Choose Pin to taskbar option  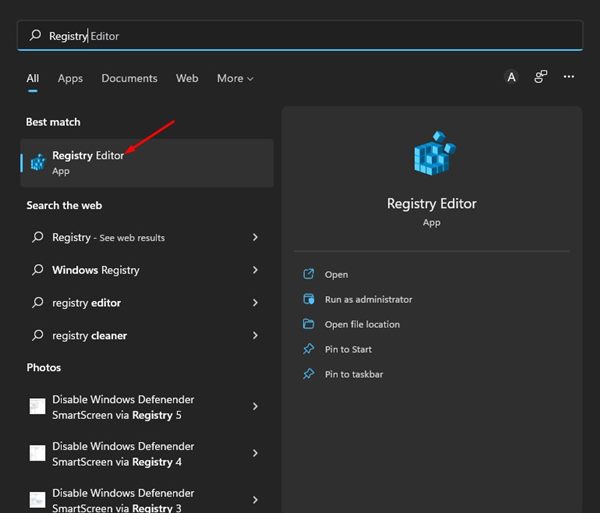(x=354, y=374)
